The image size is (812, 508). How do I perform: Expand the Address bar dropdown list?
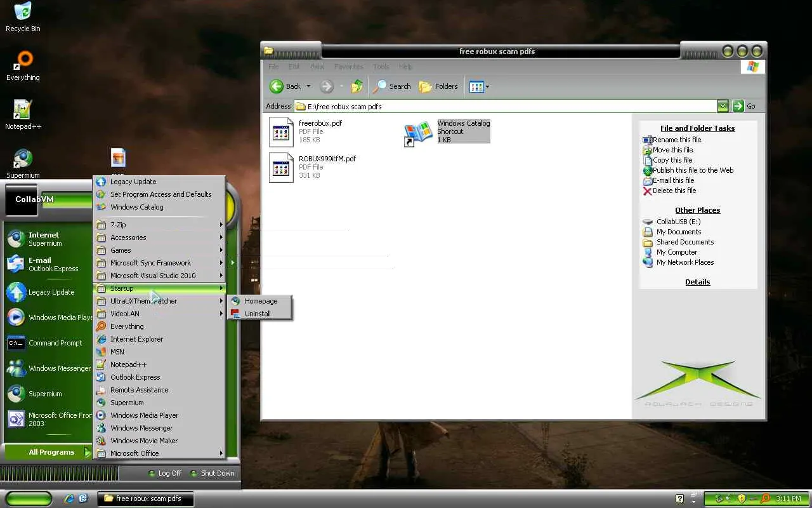click(723, 106)
